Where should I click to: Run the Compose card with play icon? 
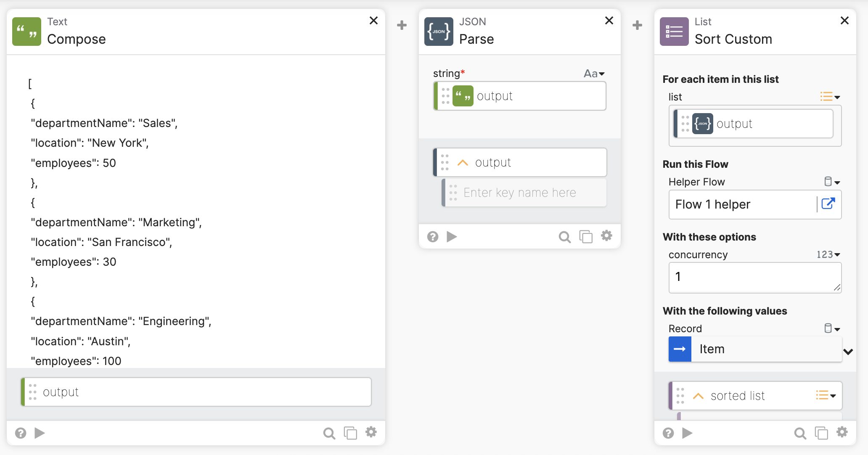tap(40, 433)
